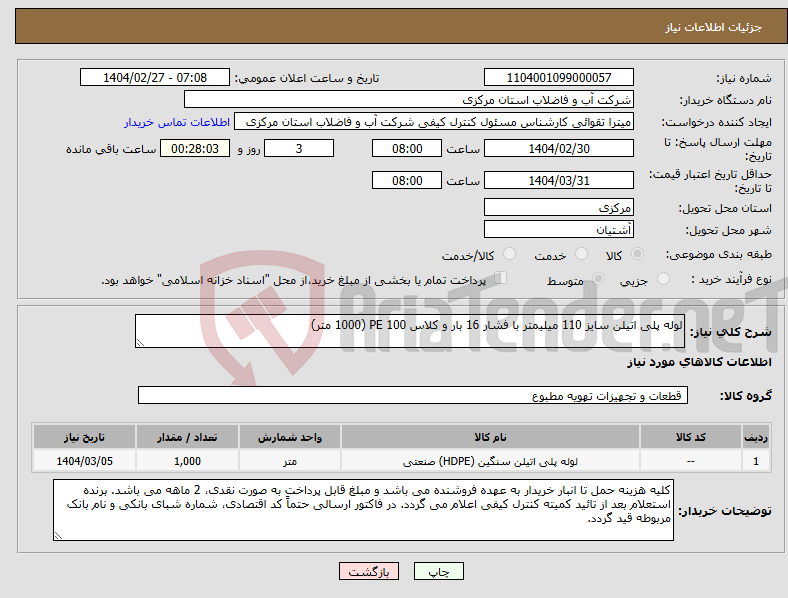This screenshot has height=598, width=788.
Task: Click the کد کالا column header
Action: point(691,437)
